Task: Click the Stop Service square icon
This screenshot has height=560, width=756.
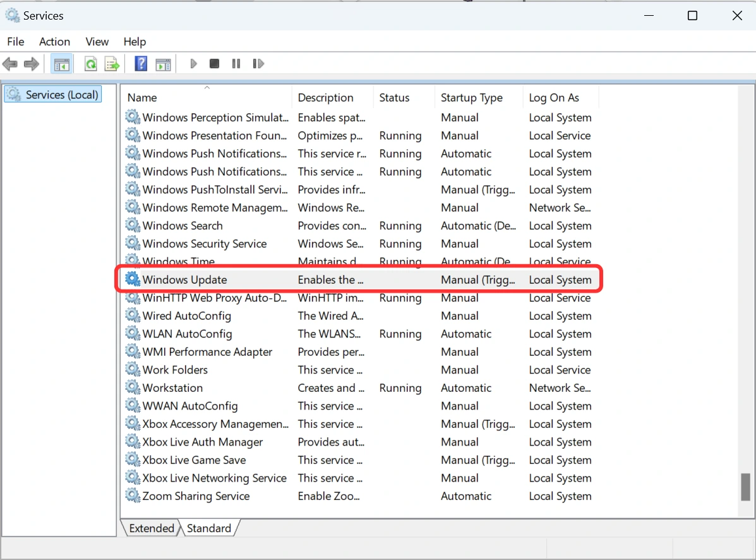Action: click(215, 64)
